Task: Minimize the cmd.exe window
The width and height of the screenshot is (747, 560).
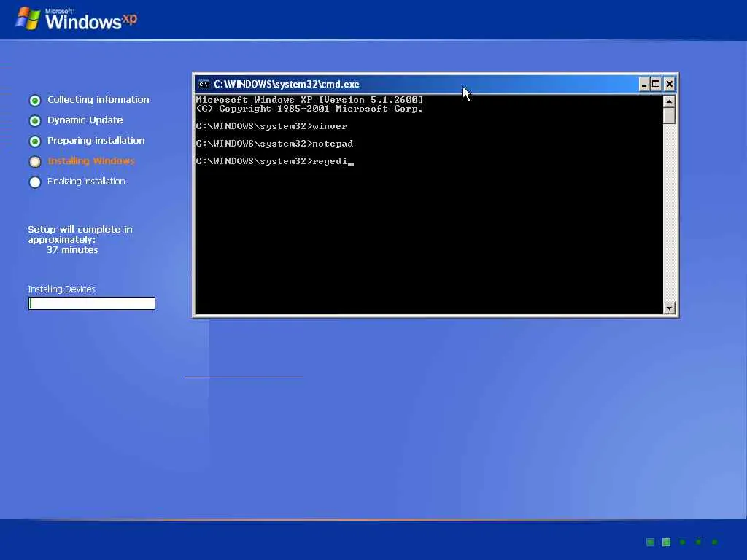Action: (644, 85)
